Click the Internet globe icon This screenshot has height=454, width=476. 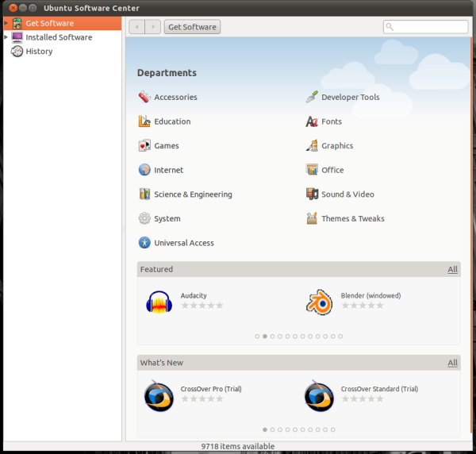tap(144, 170)
